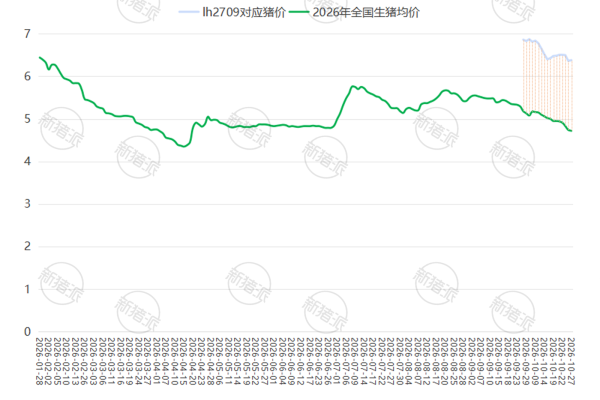Select the 2026-03-24 date label

(138, 361)
